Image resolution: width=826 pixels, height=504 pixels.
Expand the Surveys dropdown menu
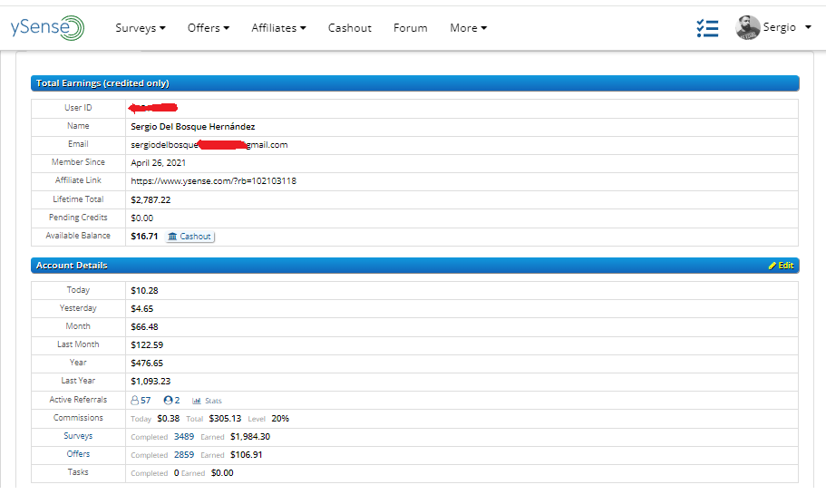(140, 28)
